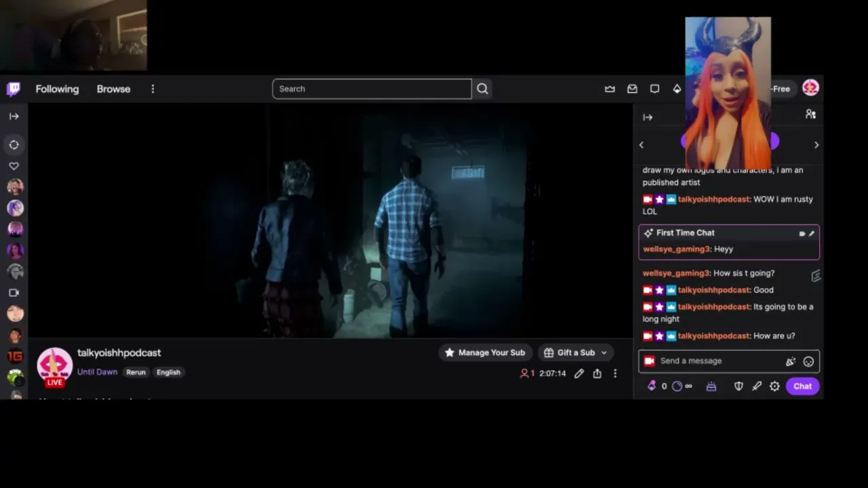This screenshot has height=488, width=868.
Task: Select the Rerun tag
Action: click(x=136, y=372)
